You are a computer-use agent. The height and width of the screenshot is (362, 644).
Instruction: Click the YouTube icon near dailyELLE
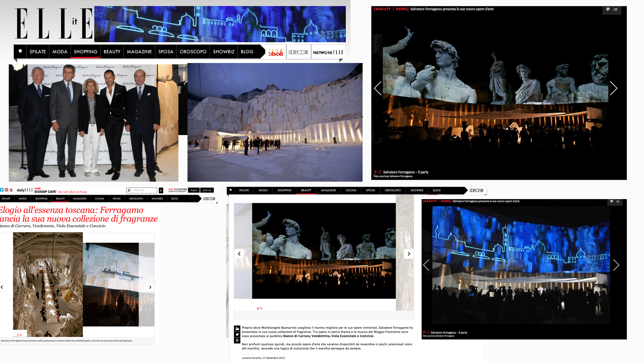tap(11, 190)
